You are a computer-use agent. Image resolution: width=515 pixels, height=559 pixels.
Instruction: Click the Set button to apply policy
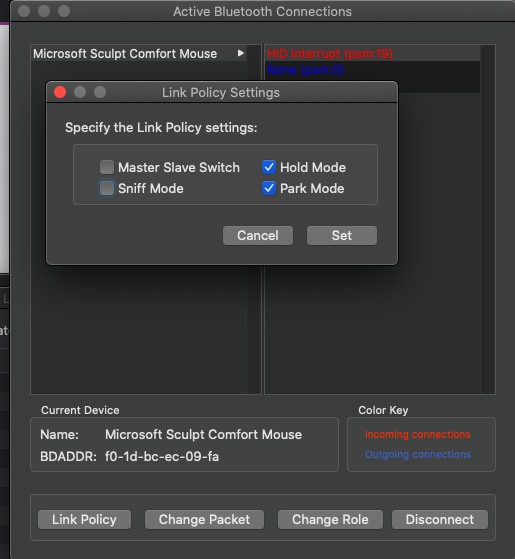point(342,235)
